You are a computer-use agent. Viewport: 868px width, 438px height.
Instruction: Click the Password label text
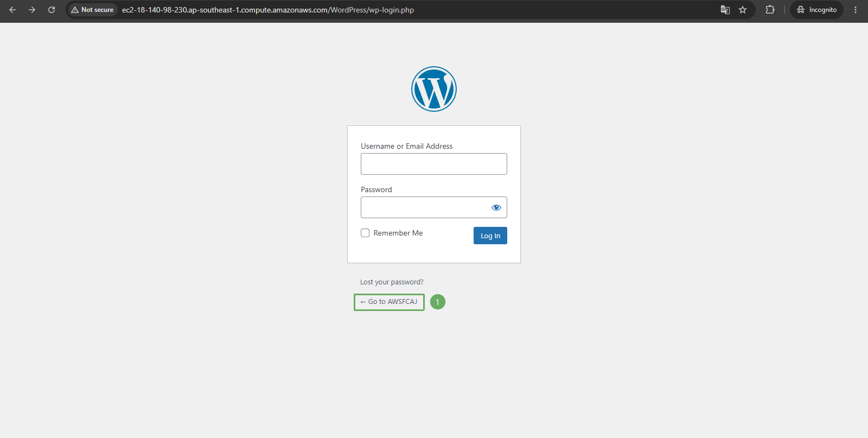[x=376, y=189]
